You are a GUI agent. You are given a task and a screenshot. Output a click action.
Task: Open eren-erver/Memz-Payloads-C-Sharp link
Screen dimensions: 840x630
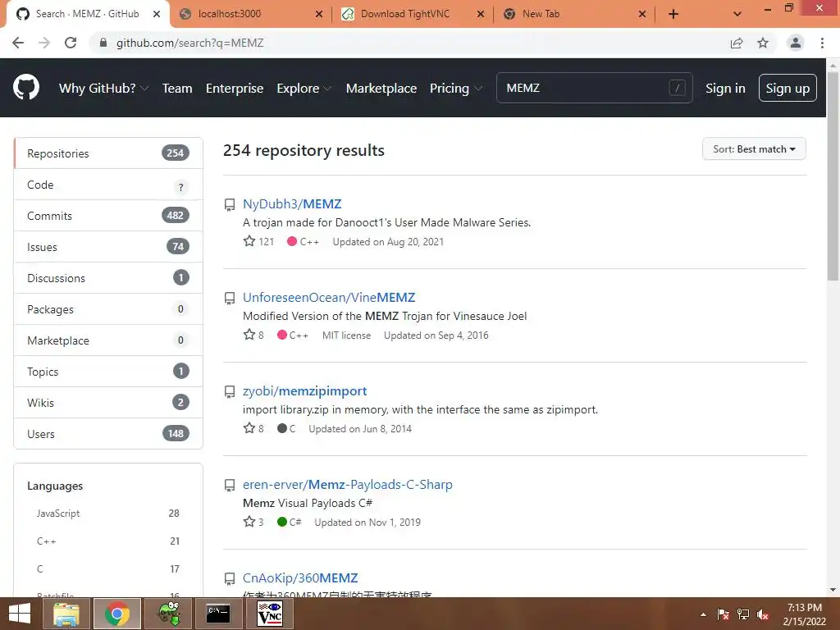click(x=348, y=484)
